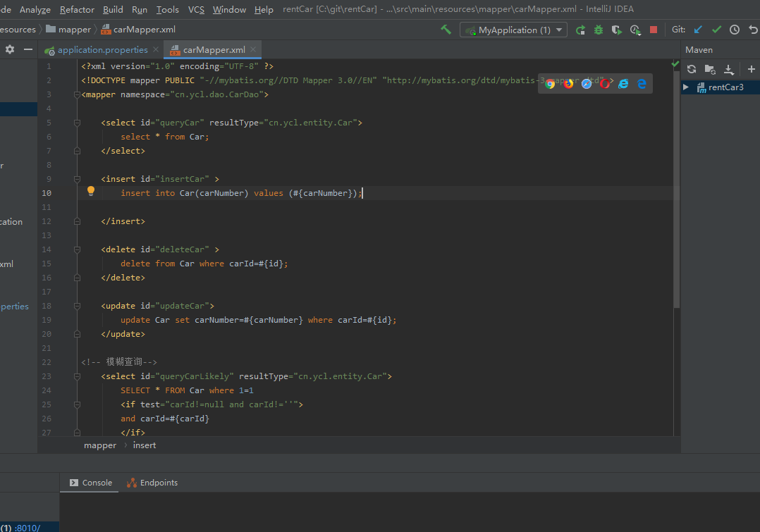
Task: Open in Opera browser icon
Action: (x=605, y=84)
